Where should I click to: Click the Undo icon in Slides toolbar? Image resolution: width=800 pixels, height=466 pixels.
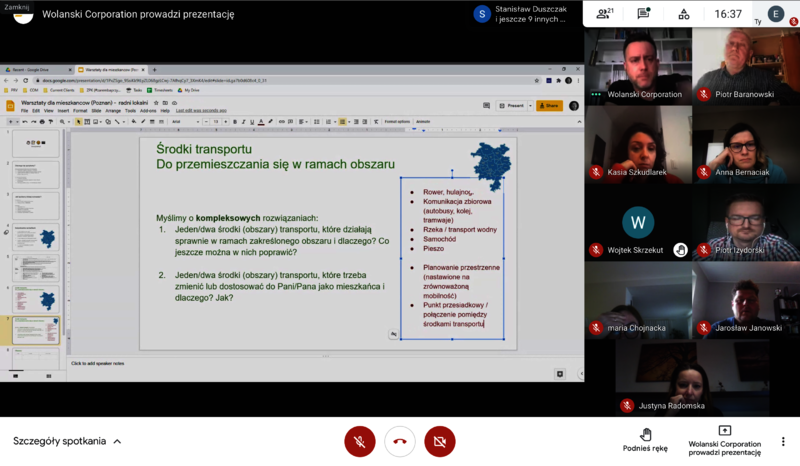pos(24,121)
